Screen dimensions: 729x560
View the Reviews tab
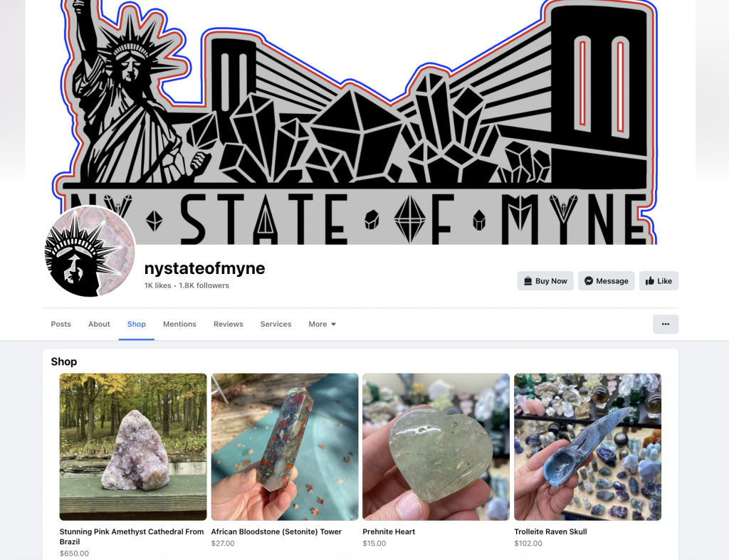pyautogui.click(x=229, y=324)
